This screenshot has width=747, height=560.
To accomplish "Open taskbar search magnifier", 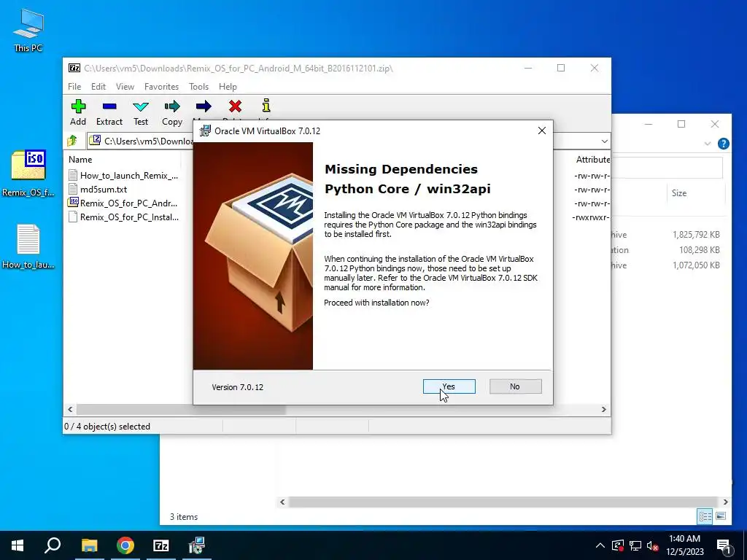I will tap(53, 545).
